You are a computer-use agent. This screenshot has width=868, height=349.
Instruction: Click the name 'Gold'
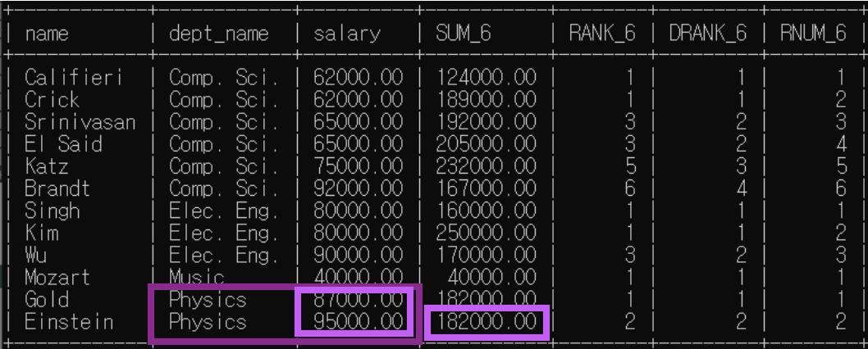click(x=47, y=299)
